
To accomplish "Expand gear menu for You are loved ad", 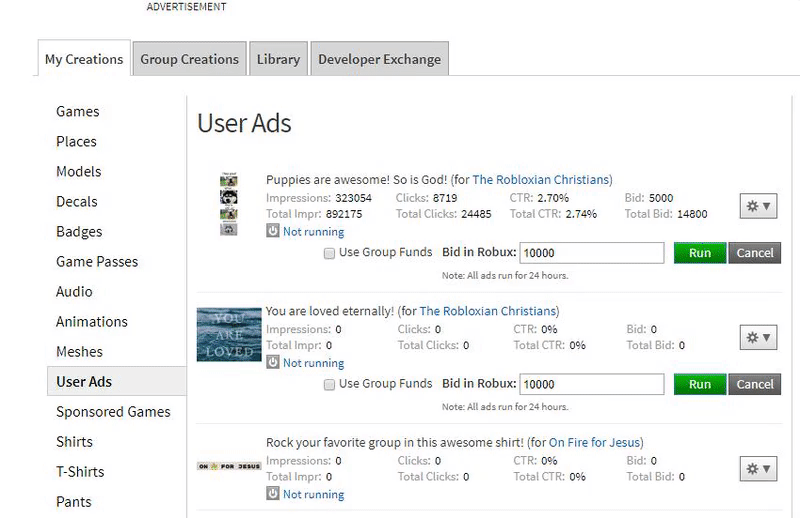I will 759,337.
